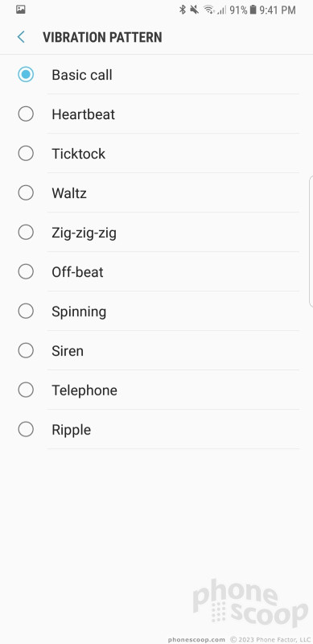313x644 pixels.
Task: Tap the Wi-Fi status icon
Action: (209, 10)
